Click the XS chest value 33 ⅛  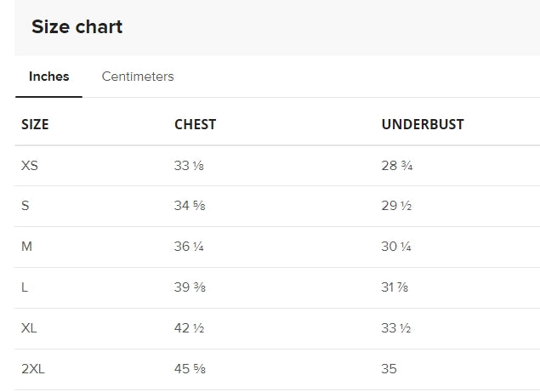[189, 165]
